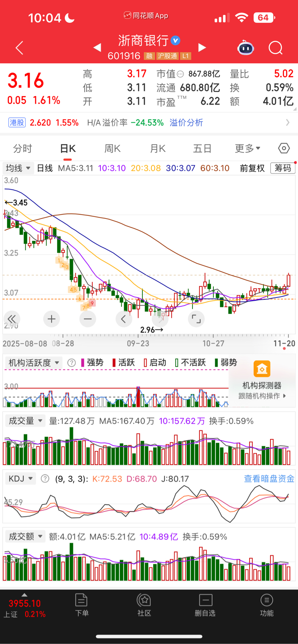This screenshot has height=644, width=298.
Task: Tap the 11-20 date marker
Action: click(284, 343)
